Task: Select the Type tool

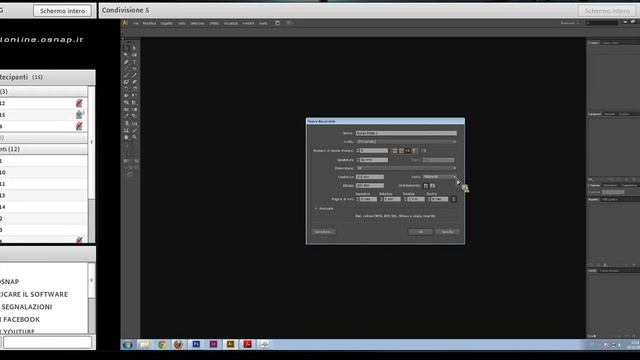Action: tap(134, 62)
